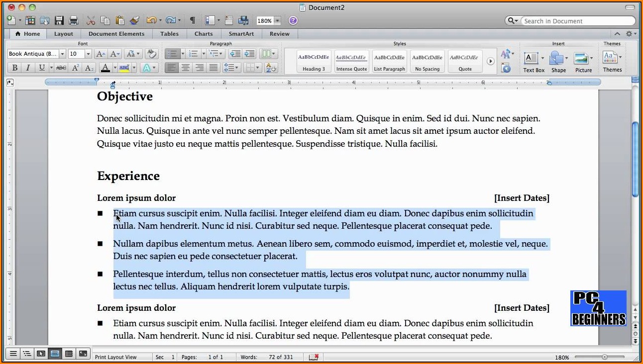Toggle show paragraph marks (¶)
This screenshot has width=643, height=364.
coord(192,20)
